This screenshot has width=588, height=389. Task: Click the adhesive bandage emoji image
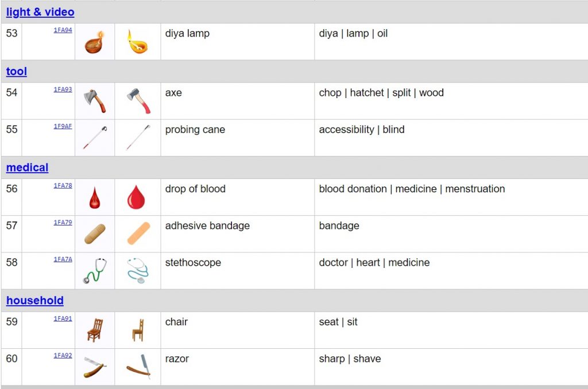click(x=95, y=234)
